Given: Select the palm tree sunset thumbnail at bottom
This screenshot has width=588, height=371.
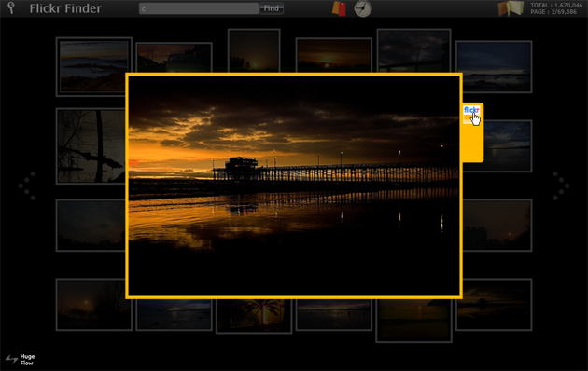Looking at the screenshot, I should click(254, 316).
